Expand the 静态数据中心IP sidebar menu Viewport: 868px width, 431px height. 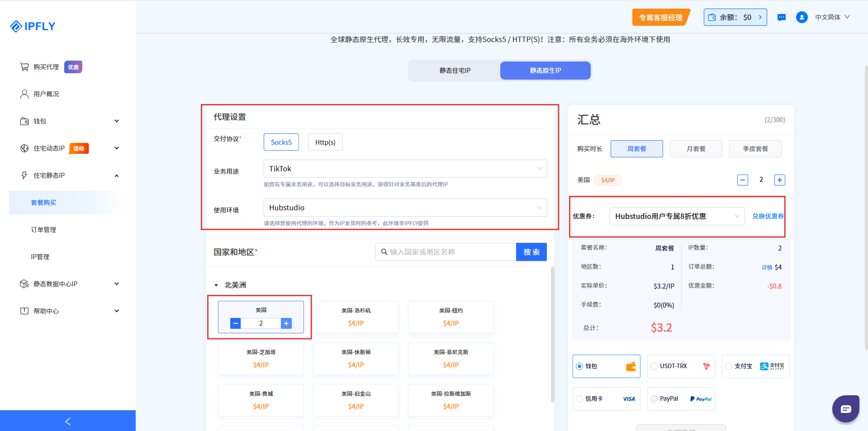(117, 284)
